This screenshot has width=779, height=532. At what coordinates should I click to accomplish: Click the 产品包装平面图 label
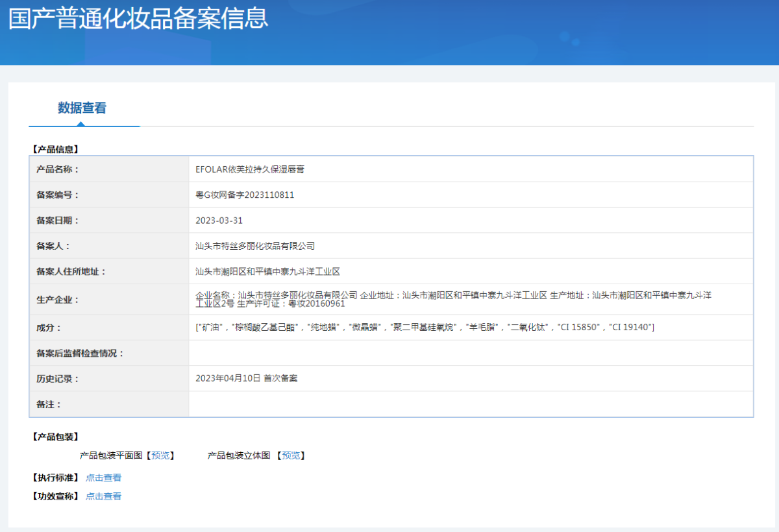click(111, 455)
